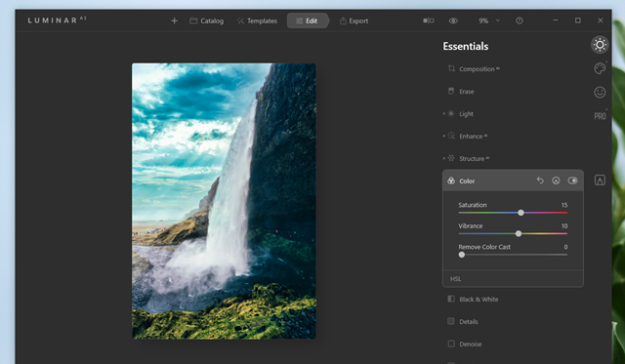This screenshot has width=625, height=364.
Task: Click the Luminar AI logo
Action: pyautogui.click(x=57, y=20)
